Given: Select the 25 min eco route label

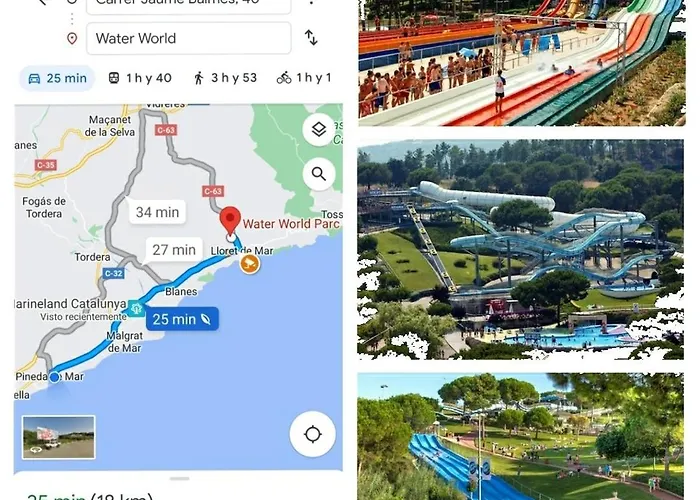Looking at the screenshot, I should pyautogui.click(x=182, y=319).
